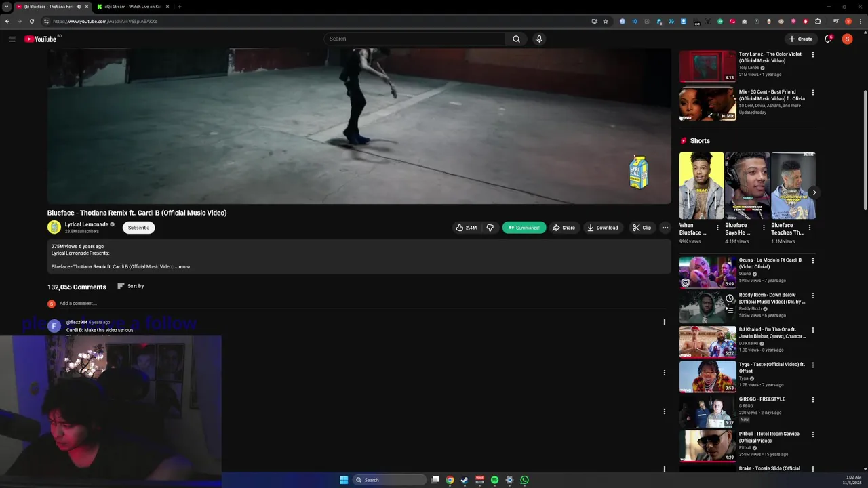Click the Lyrical Lemonade carton watermark in video
The width and height of the screenshot is (868, 488).
point(639,172)
